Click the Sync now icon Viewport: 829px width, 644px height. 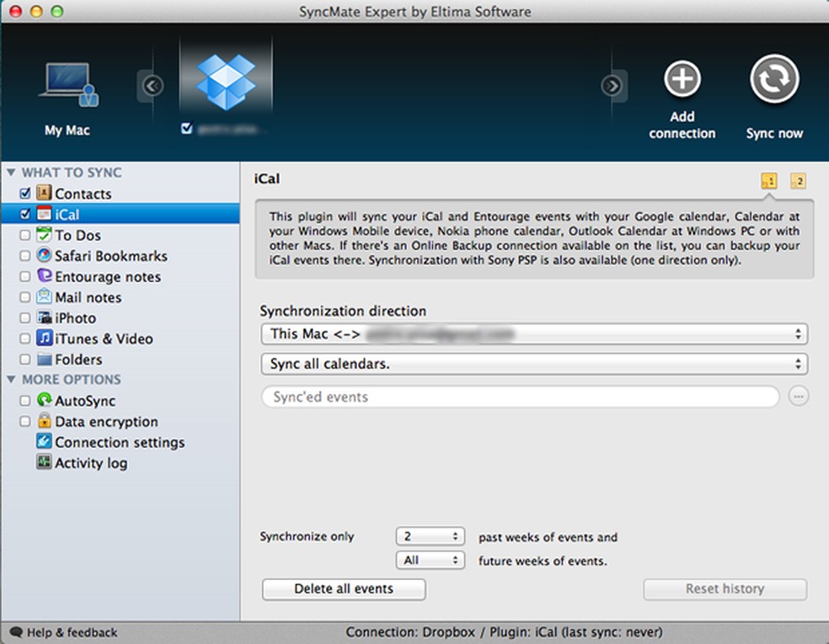pyautogui.click(x=773, y=80)
